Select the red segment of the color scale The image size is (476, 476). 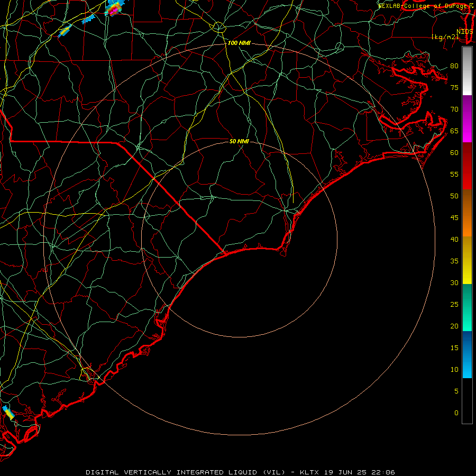467,166
